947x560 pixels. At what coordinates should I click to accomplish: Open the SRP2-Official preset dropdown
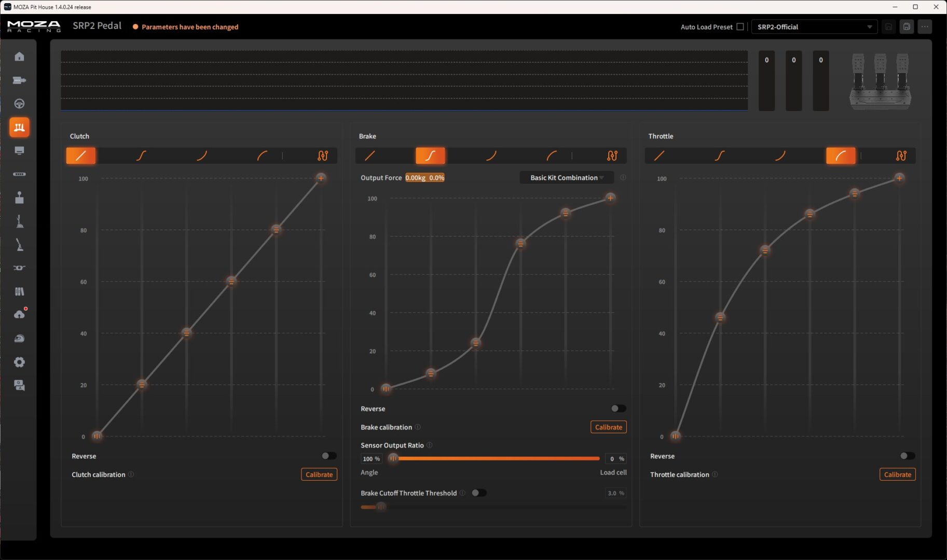pyautogui.click(x=814, y=27)
